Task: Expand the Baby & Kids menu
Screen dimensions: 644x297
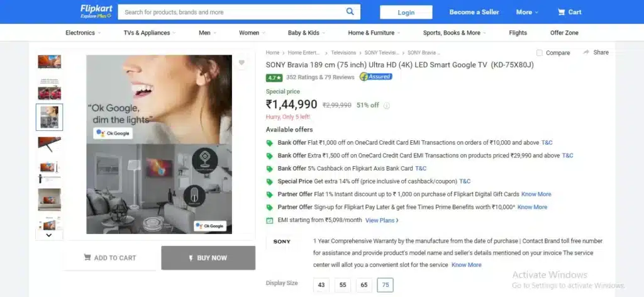Action: pyautogui.click(x=306, y=33)
